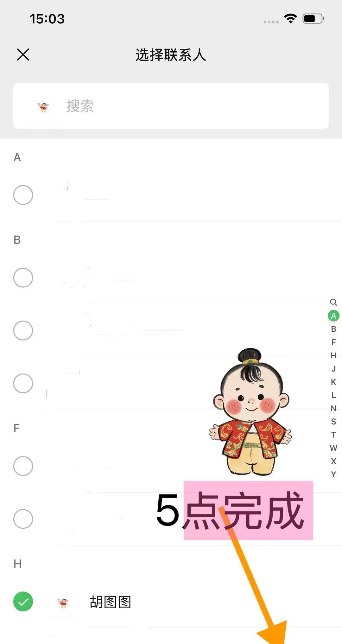Jump to letter W in index

coord(333,448)
